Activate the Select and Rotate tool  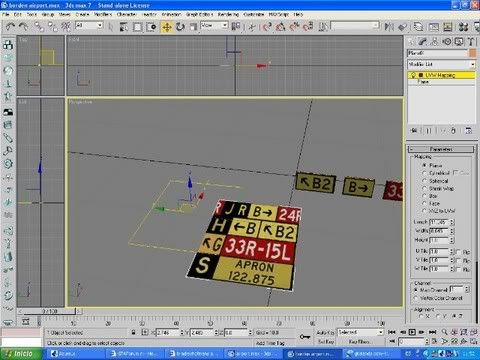click(x=180, y=27)
